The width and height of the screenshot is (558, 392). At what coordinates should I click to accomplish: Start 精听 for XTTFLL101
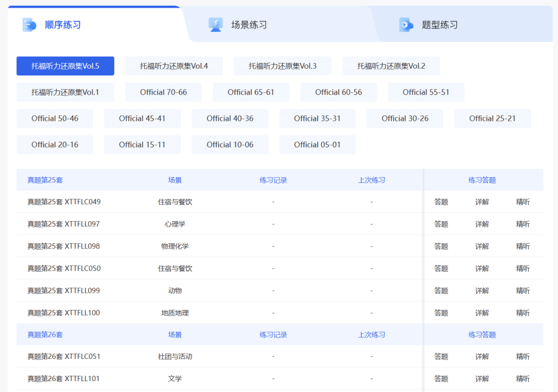tap(523, 379)
